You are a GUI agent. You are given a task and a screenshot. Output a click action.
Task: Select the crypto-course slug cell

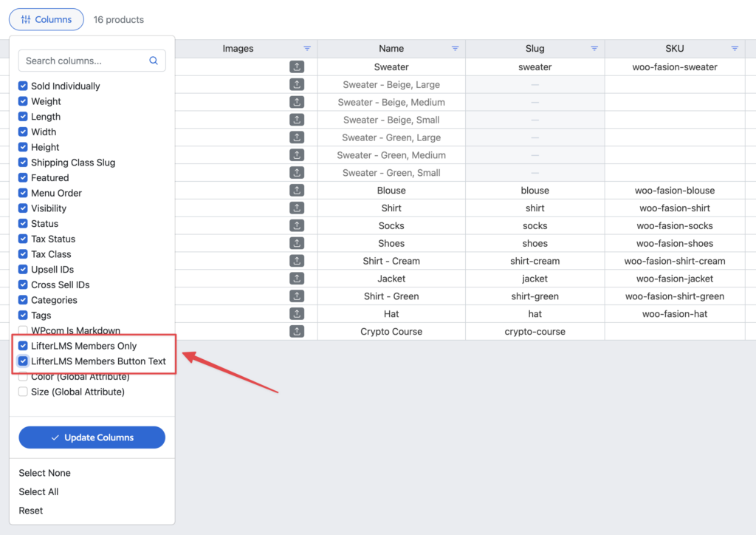535,332
